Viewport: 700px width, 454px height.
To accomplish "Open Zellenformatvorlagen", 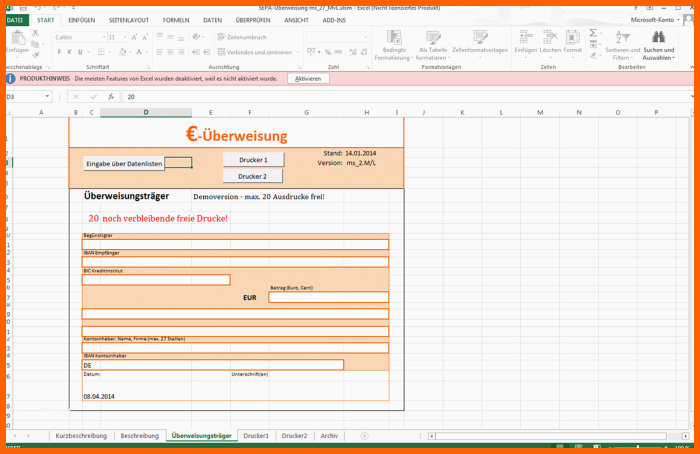I will pos(480,44).
